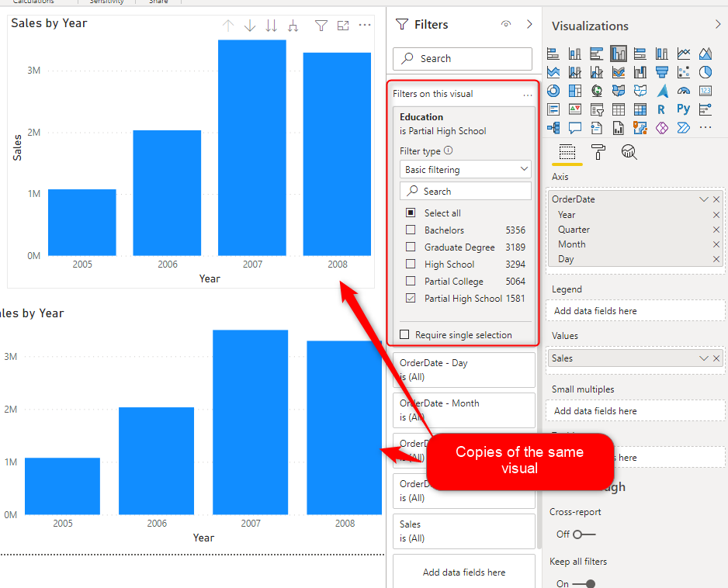This screenshot has height=588, width=728.
Task: Turn on the Cross-report toggle
Action: pyautogui.click(x=583, y=534)
